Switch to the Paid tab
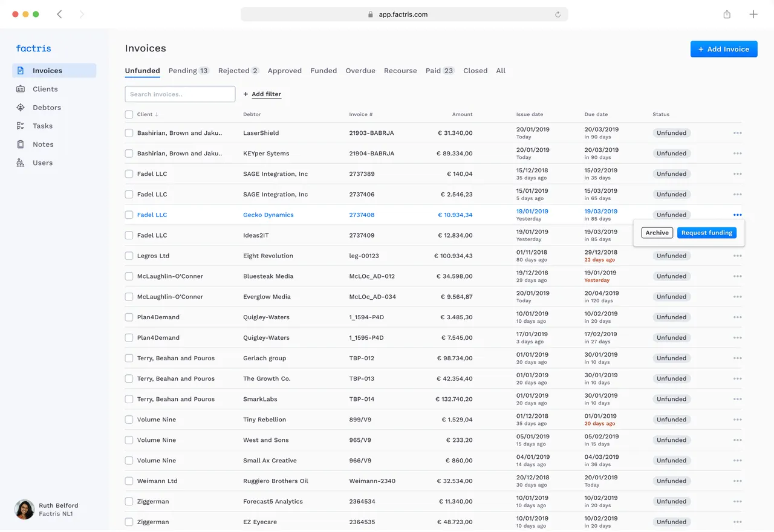Viewport: 774px width, 532px height. click(440, 71)
